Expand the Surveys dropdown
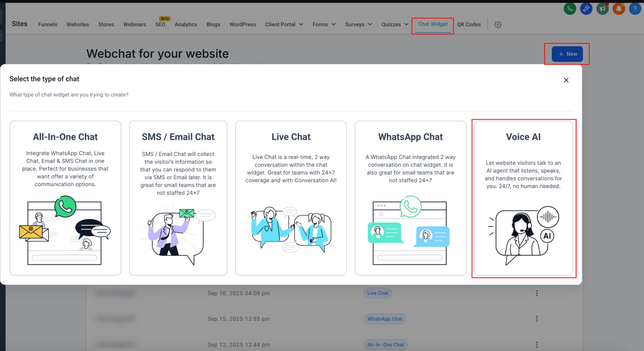The image size is (644, 351). click(359, 25)
